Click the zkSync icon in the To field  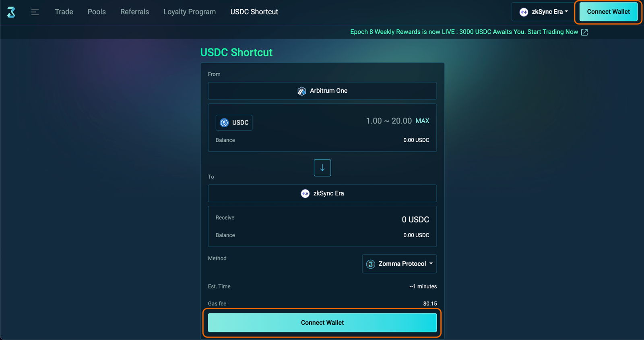coord(305,193)
